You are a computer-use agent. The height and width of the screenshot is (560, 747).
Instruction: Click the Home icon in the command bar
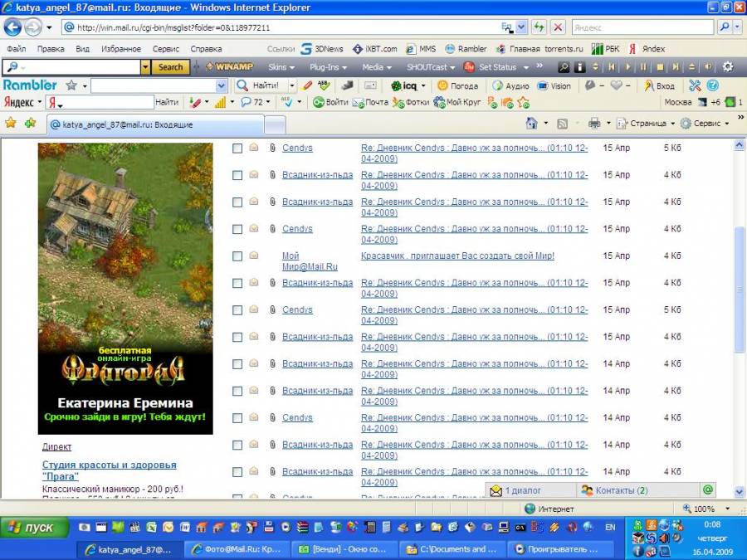(531, 124)
